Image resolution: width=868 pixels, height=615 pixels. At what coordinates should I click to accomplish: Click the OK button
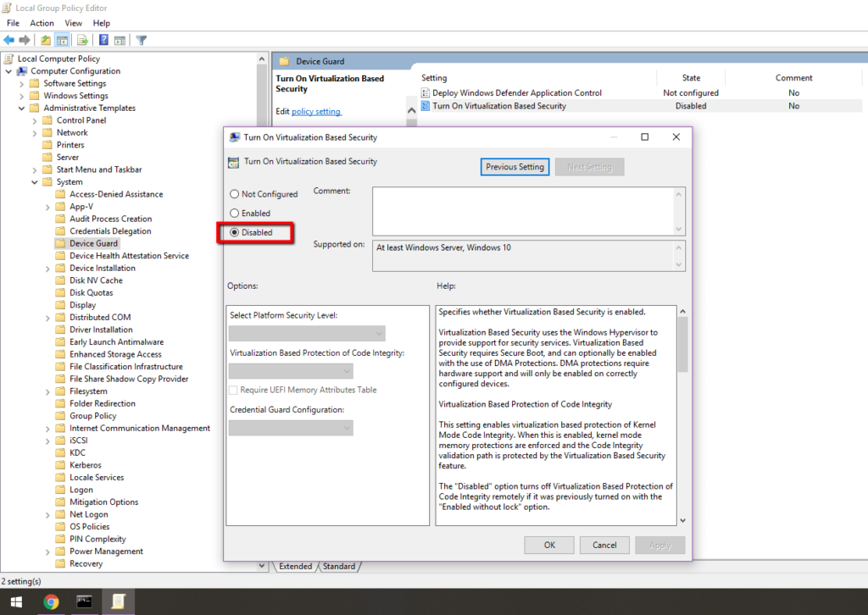[x=549, y=546]
